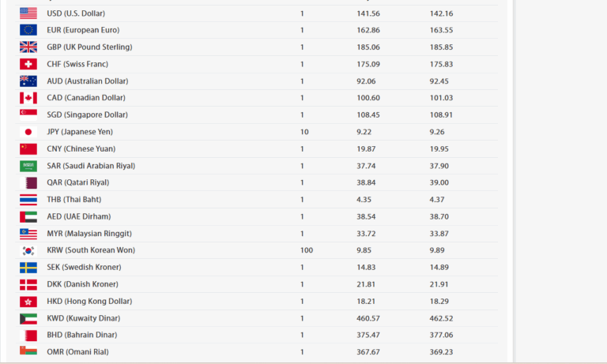Click the Saudi Arabian flag icon
607x364 pixels.
[x=28, y=166]
